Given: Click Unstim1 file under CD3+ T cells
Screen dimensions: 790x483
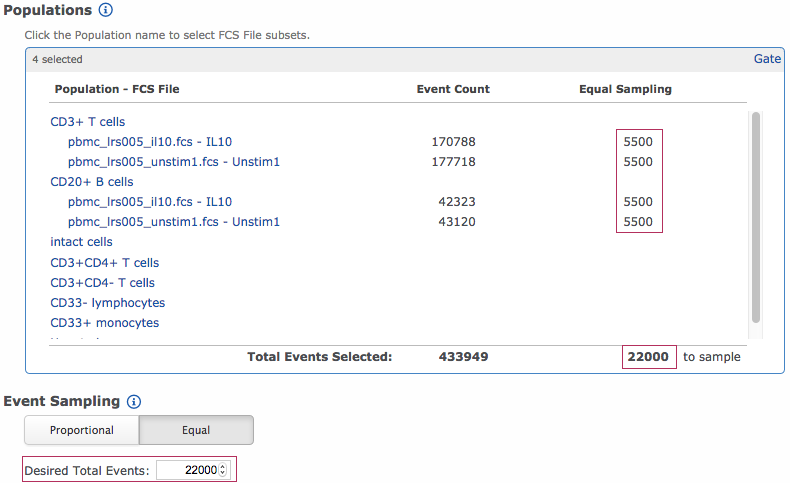Looking at the screenshot, I should click(x=159, y=162).
